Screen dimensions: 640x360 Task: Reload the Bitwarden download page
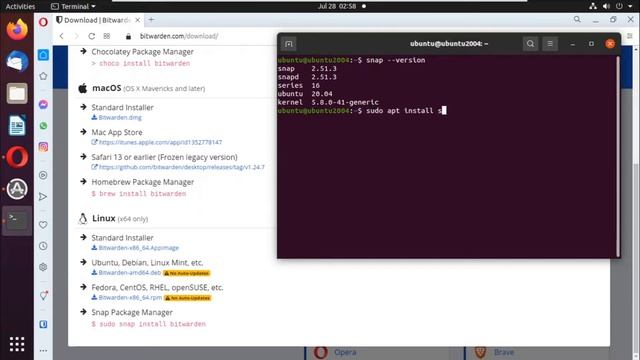[x=91, y=36]
